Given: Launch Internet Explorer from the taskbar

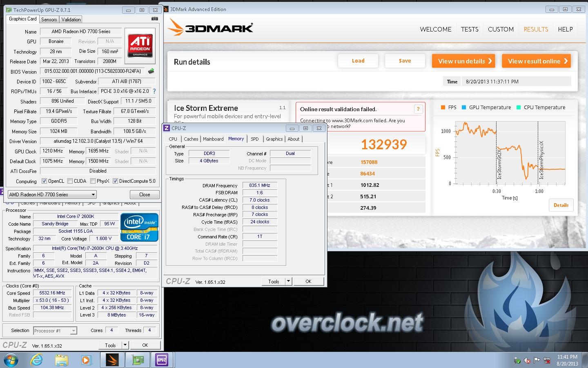Looking at the screenshot, I should tap(37, 360).
